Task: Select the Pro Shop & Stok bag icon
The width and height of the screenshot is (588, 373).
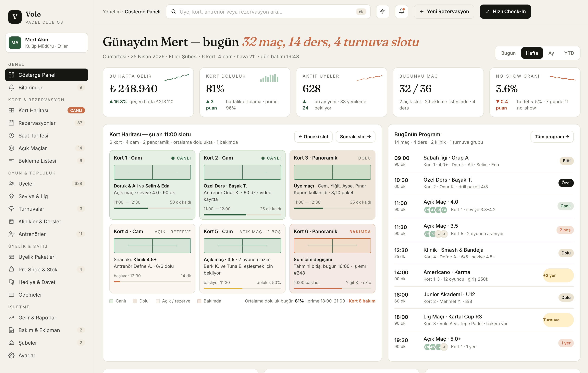Action: 11,269
